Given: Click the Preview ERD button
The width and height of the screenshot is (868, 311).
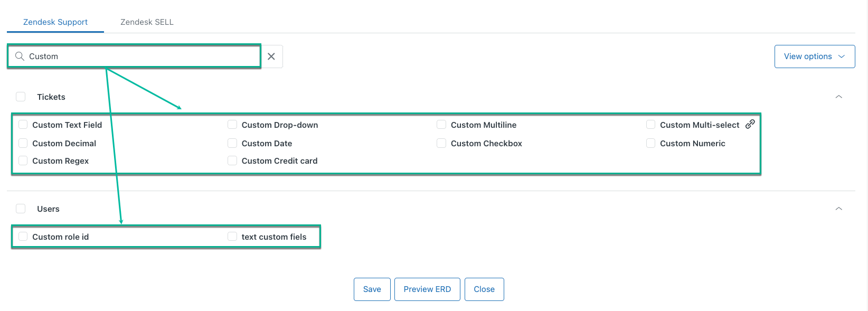Looking at the screenshot, I should click(x=427, y=289).
